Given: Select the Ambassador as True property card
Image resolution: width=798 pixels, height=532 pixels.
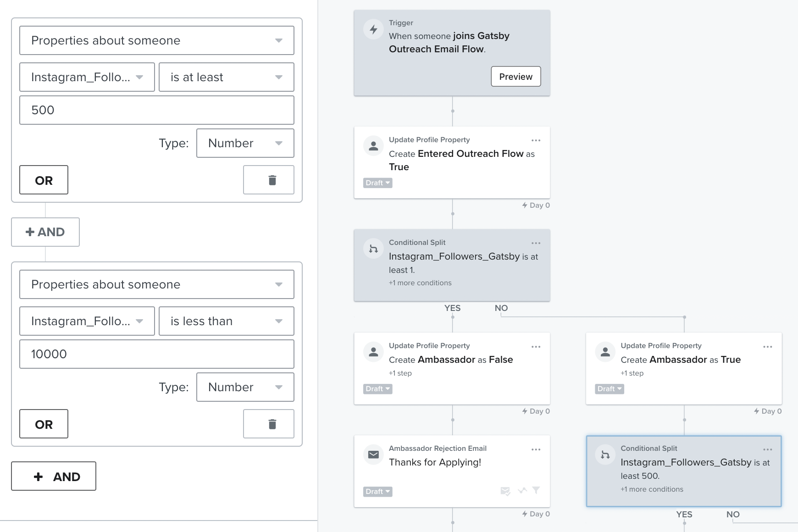Looking at the screenshot, I should click(684, 369).
